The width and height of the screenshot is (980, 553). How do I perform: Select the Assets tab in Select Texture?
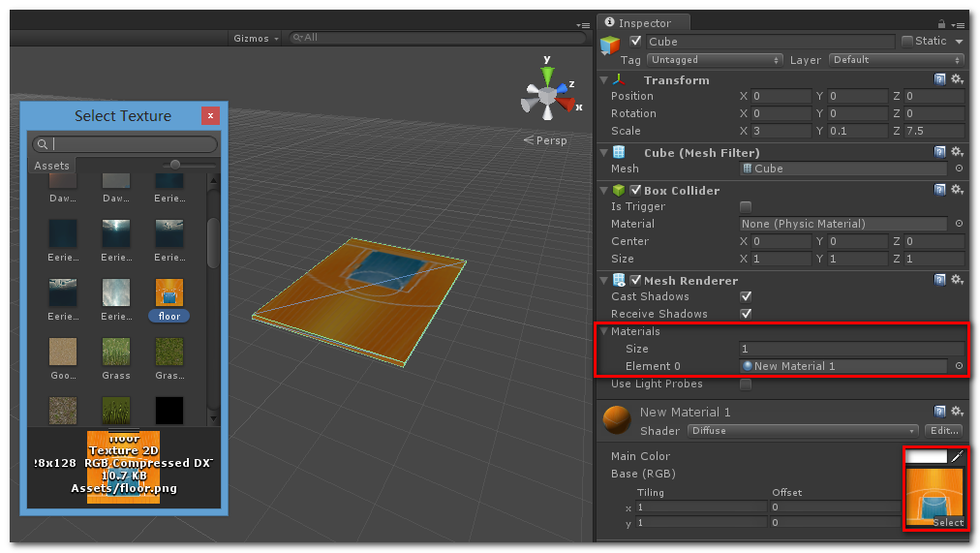51,166
